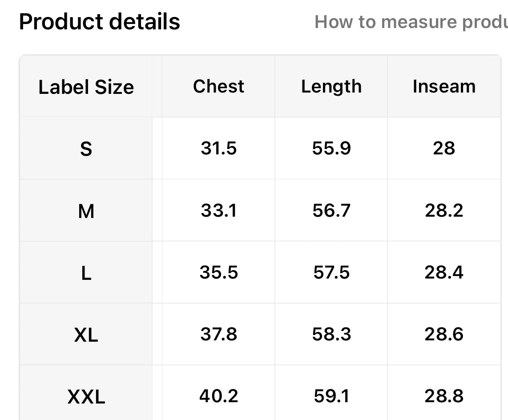Click the chest value 33.1
Screen dimensions: 508x420
click(218, 210)
